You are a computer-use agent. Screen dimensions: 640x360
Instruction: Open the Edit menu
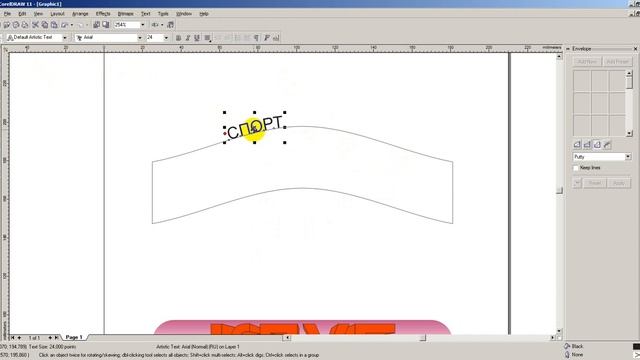[22, 14]
